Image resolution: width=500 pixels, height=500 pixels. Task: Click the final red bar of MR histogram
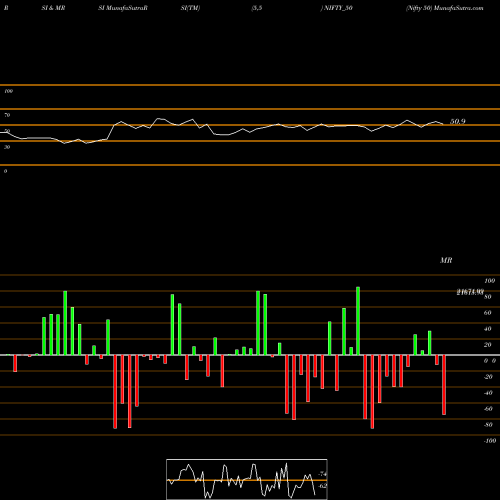(x=444, y=385)
